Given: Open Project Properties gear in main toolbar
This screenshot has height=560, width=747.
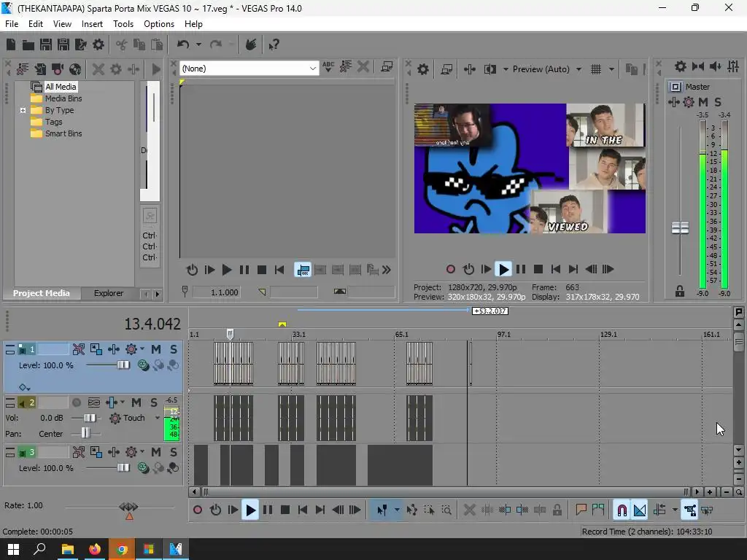Looking at the screenshot, I should [98, 44].
